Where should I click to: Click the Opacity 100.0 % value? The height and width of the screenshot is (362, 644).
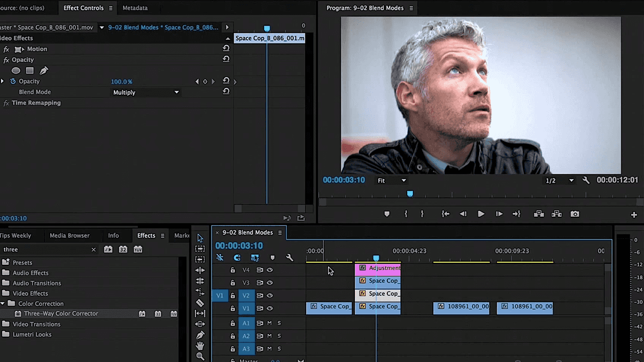(x=122, y=82)
